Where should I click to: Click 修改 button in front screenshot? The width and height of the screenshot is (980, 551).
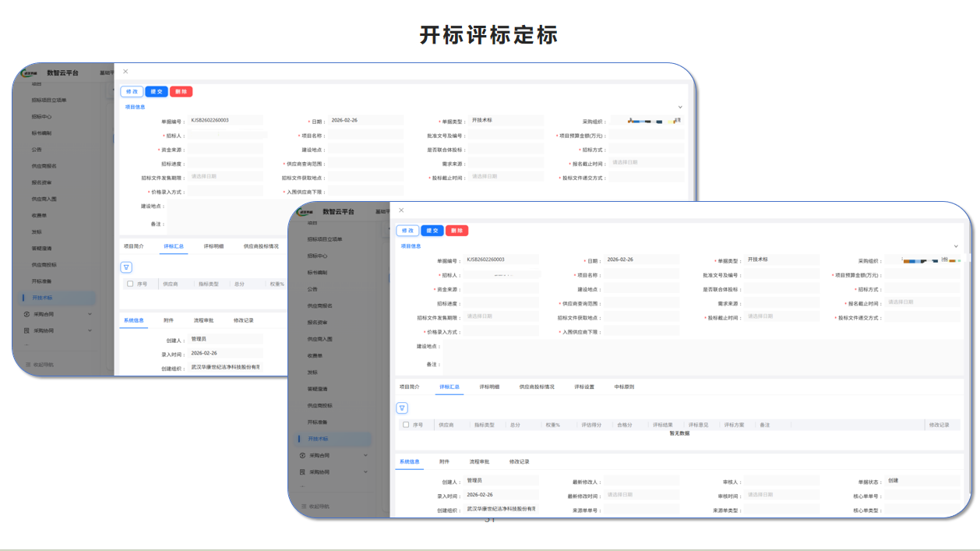pyautogui.click(x=407, y=231)
